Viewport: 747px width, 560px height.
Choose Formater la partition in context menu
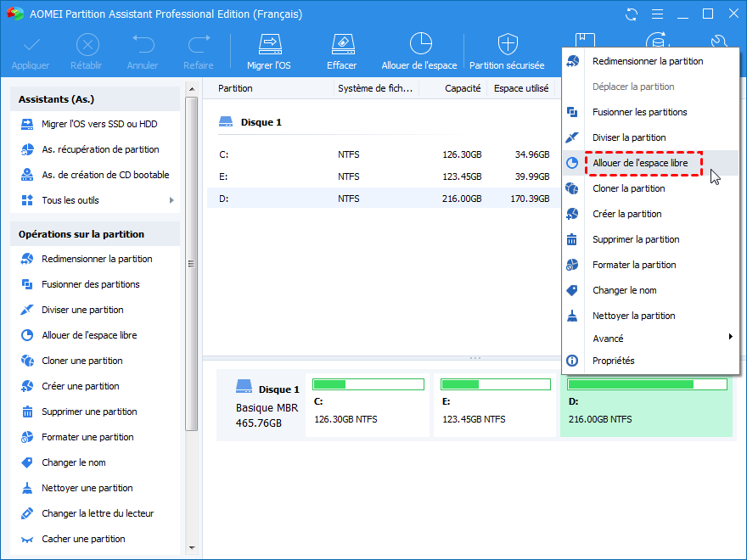[x=650, y=266]
